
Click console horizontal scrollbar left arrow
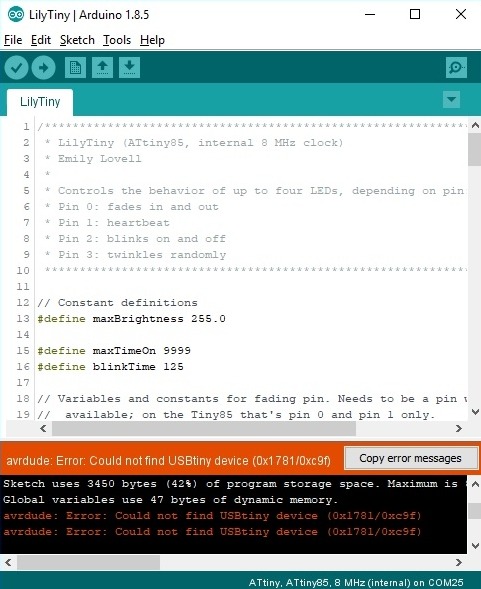click(x=8, y=563)
